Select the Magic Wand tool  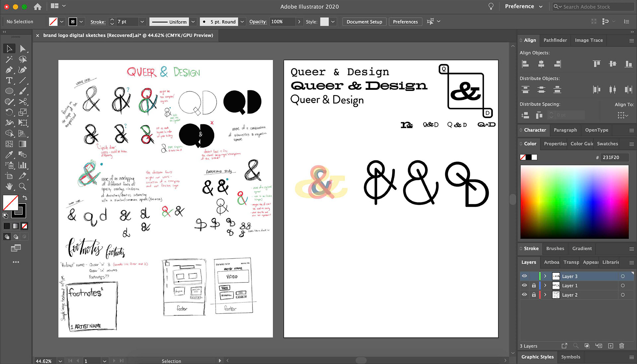tap(9, 59)
